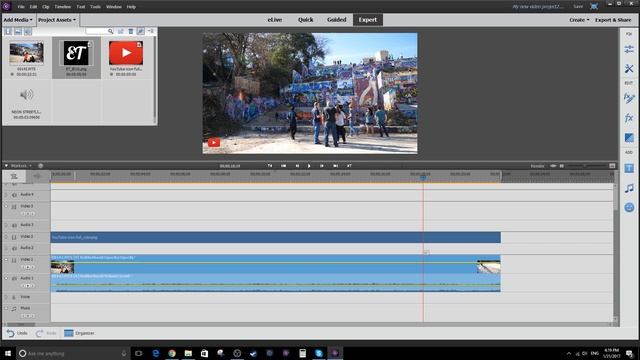Expand the Video 3 track
This screenshot has height=360, width=640.
pyautogui.click(x=6, y=207)
